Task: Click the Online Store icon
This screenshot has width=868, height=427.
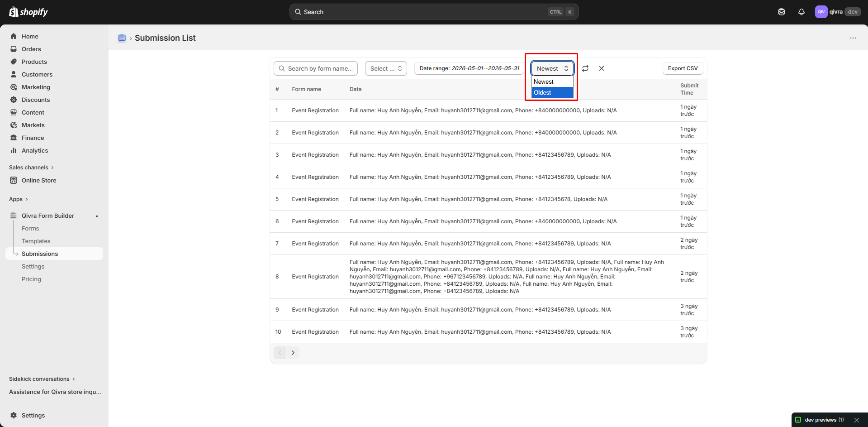Action: 14,180
